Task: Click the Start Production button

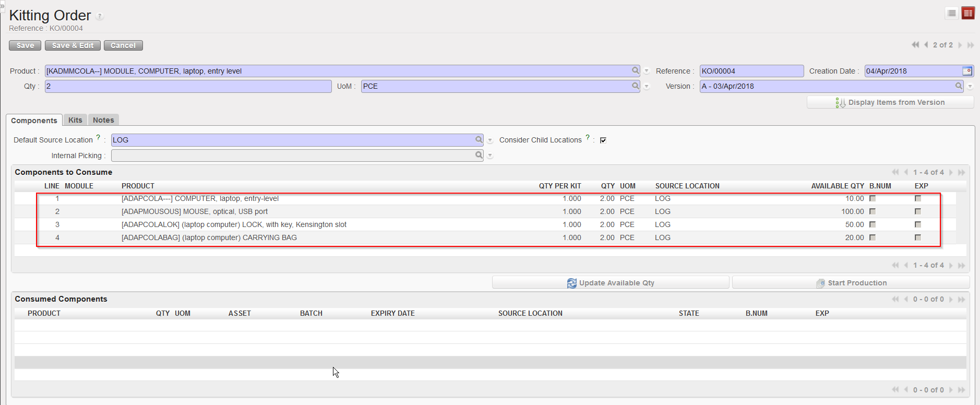Action: click(x=851, y=283)
